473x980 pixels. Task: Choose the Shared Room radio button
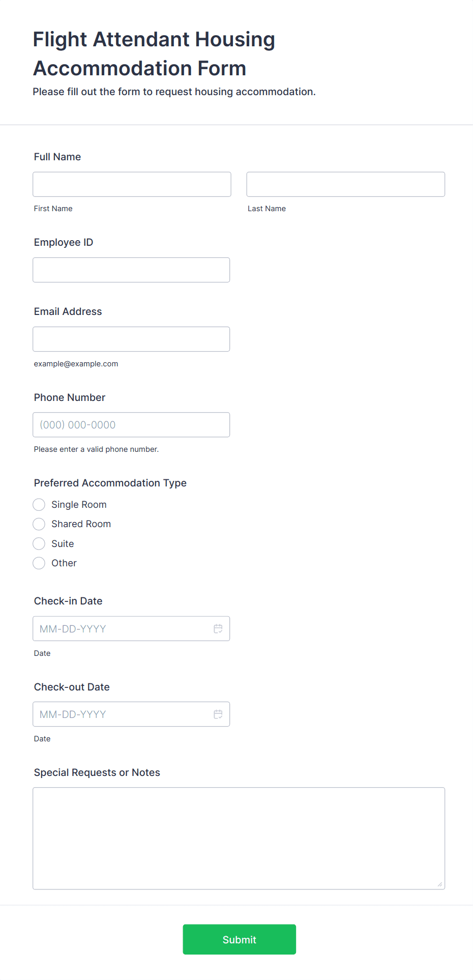point(39,524)
